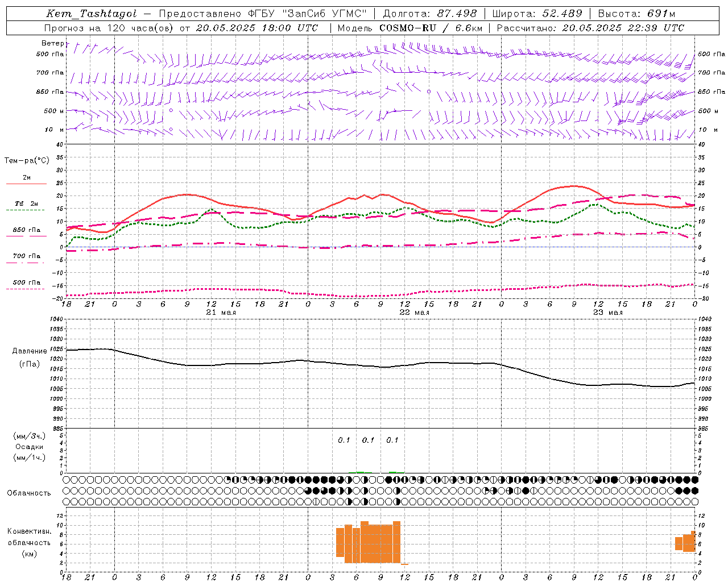This screenshot has height=582, width=728.
Task: Click the small orange convective bars near 23 мая end
Action: 685,542
